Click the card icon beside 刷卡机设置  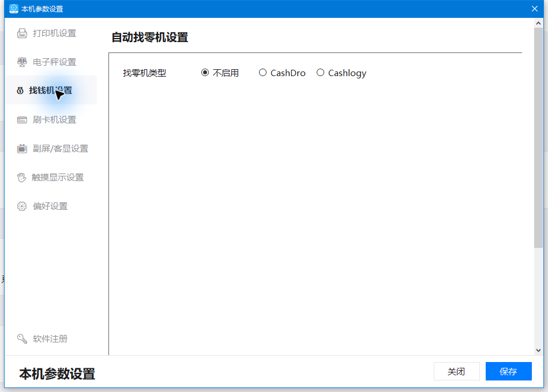pos(22,120)
